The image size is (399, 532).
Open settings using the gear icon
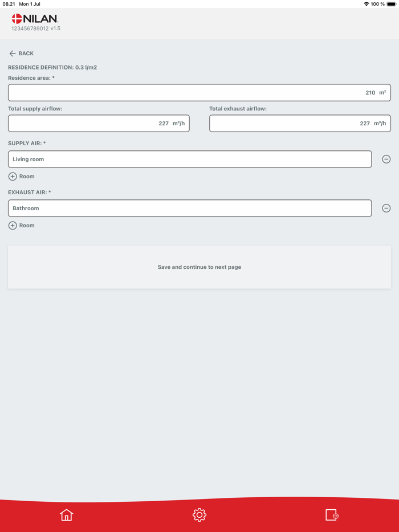tap(199, 514)
